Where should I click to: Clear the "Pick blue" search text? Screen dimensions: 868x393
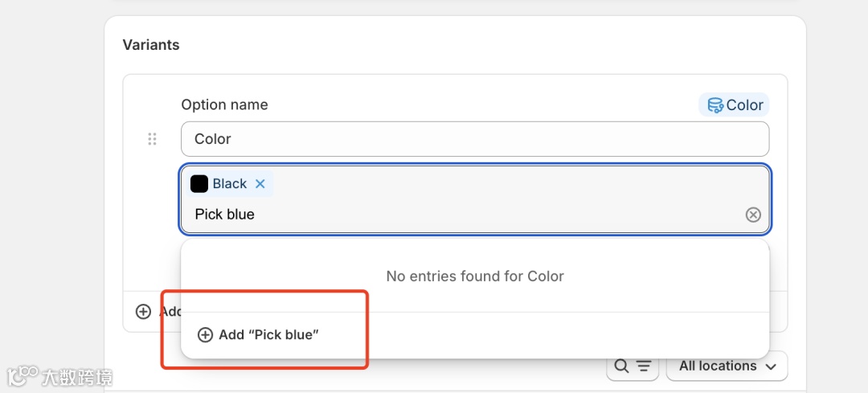[753, 215]
